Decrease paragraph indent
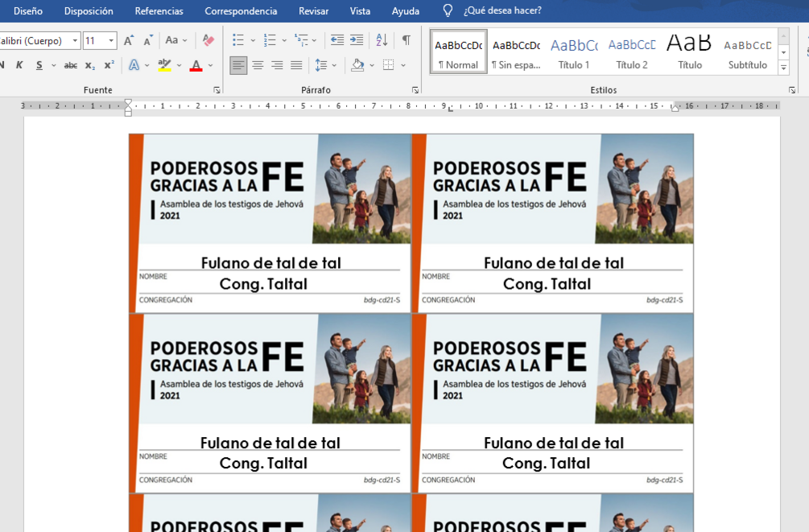This screenshot has width=809, height=532. point(337,40)
